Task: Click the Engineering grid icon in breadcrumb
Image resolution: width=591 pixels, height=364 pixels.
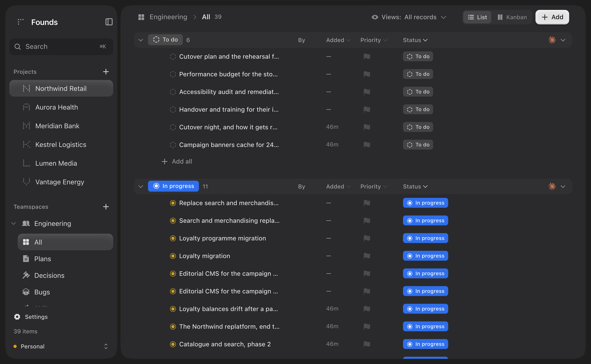Action: 141,17
